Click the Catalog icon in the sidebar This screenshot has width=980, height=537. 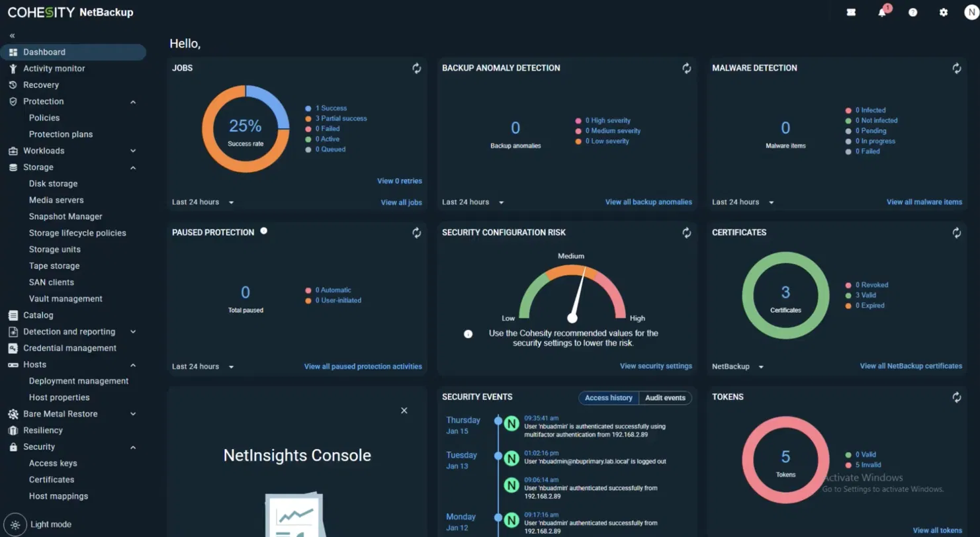point(13,315)
